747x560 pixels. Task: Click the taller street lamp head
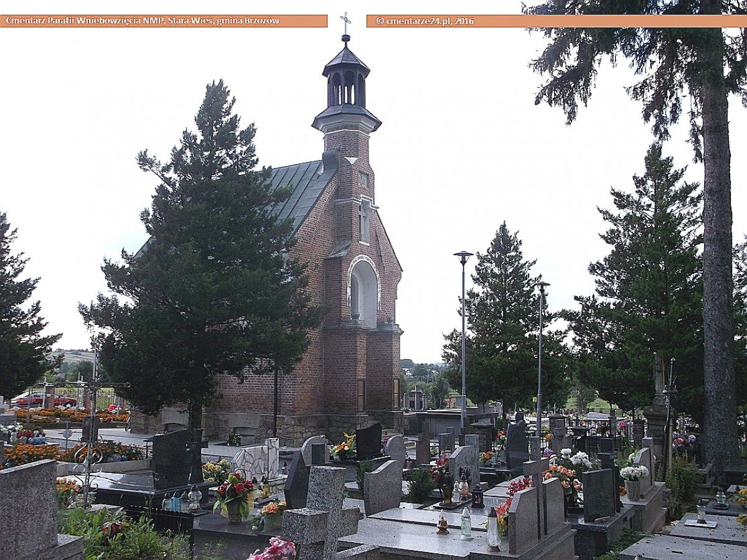point(463,254)
